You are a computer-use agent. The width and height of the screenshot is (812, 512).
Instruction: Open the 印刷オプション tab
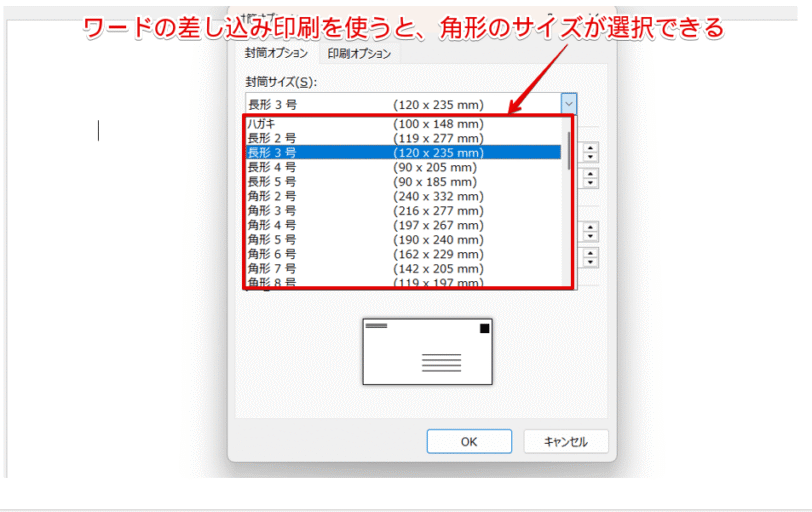[x=359, y=54]
